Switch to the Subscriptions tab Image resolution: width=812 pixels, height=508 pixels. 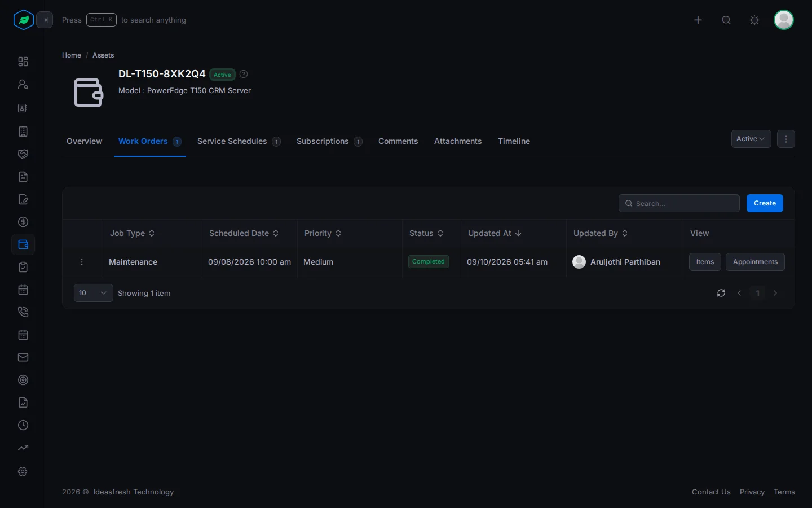point(329,141)
